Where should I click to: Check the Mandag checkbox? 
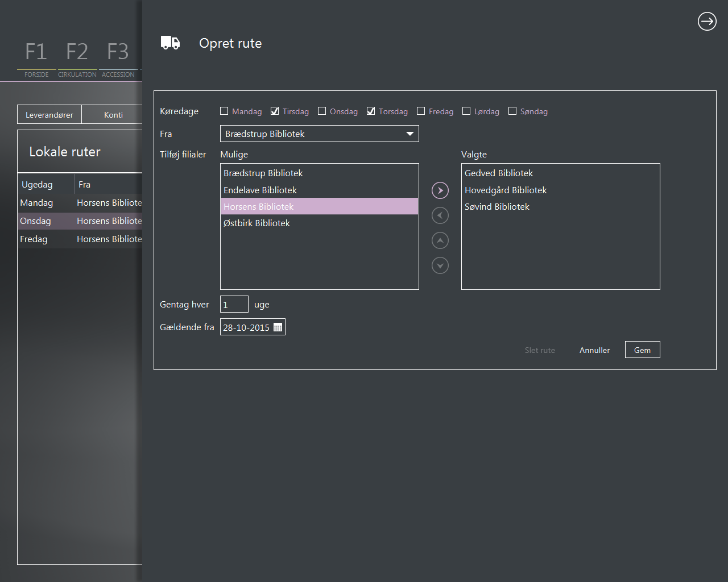click(x=224, y=111)
